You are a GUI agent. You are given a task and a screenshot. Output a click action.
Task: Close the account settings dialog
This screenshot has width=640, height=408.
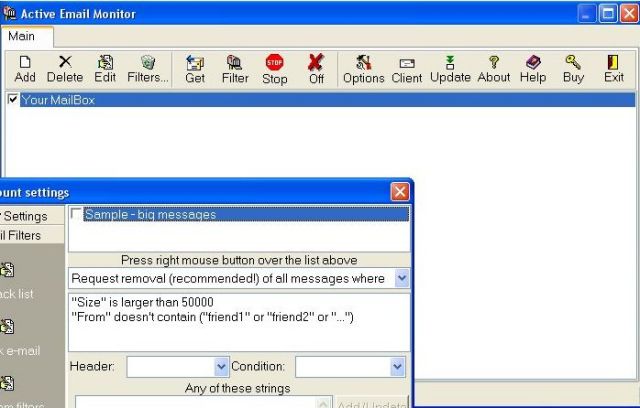click(400, 191)
